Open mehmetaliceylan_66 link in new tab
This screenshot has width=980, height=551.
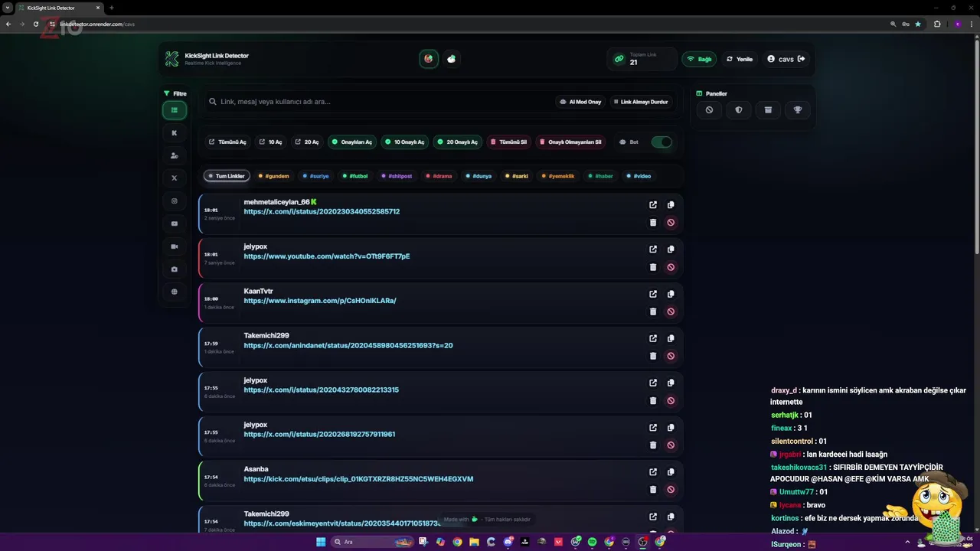tap(653, 205)
